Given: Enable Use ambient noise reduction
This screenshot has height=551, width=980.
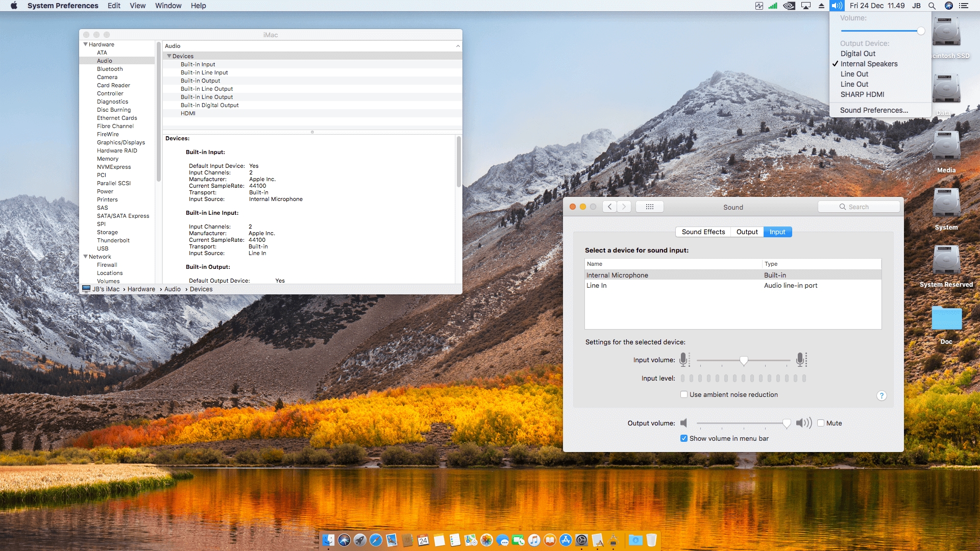Looking at the screenshot, I should 684,394.
